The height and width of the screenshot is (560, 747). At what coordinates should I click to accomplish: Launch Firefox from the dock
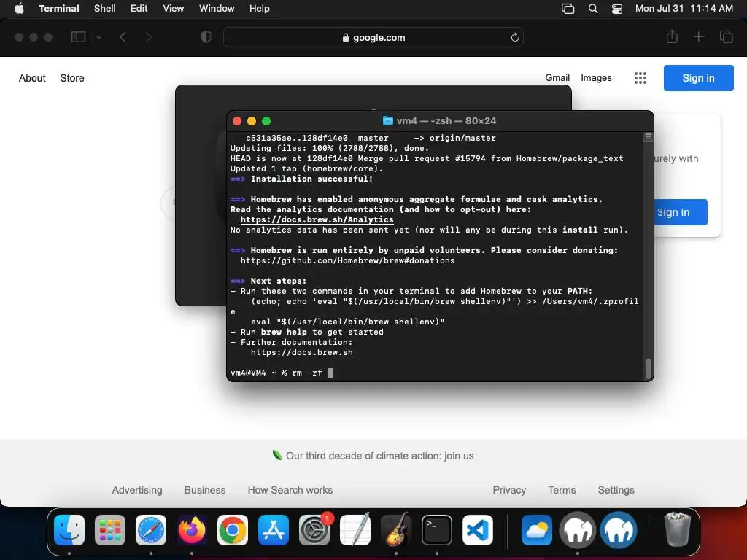tap(192, 530)
